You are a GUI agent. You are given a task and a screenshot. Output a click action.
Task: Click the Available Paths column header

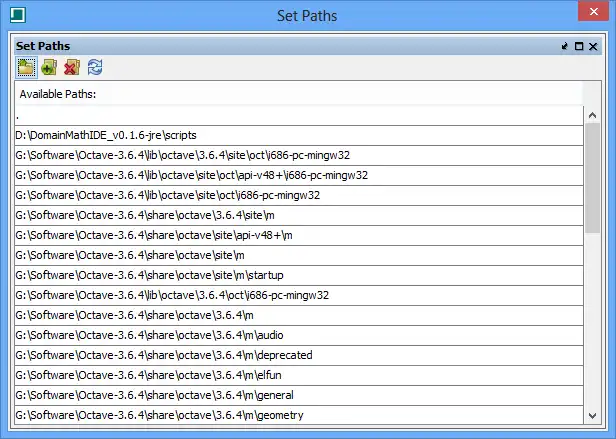(299, 94)
